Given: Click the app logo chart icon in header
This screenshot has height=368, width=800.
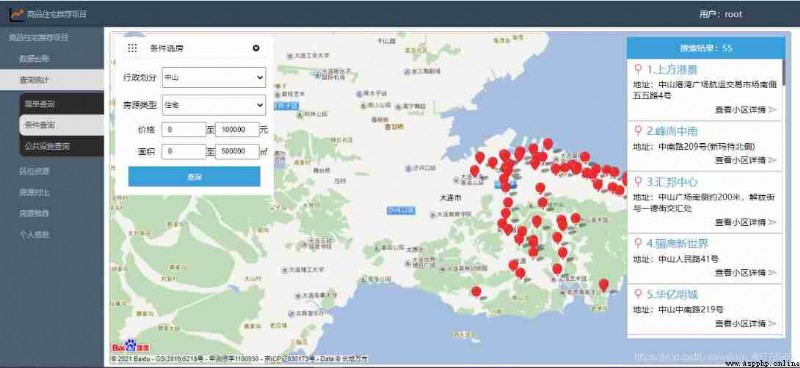Looking at the screenshot, I should [16, 14].
